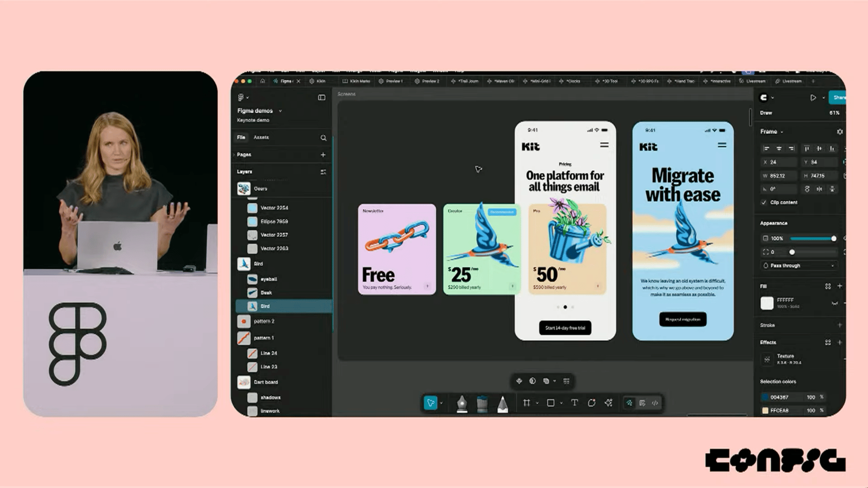Choose the Brush drawing tool
The image size is (868, 488).
point(482,404)
